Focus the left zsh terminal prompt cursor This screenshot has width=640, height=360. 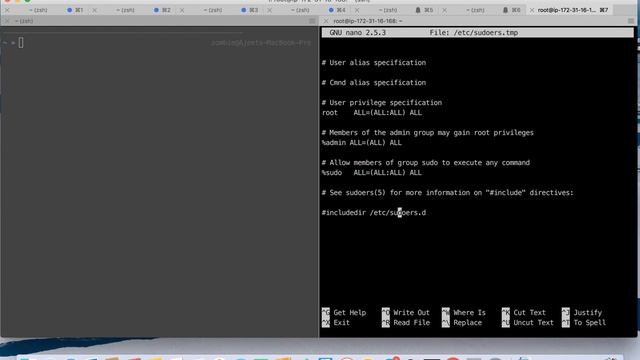pos(21,42)
